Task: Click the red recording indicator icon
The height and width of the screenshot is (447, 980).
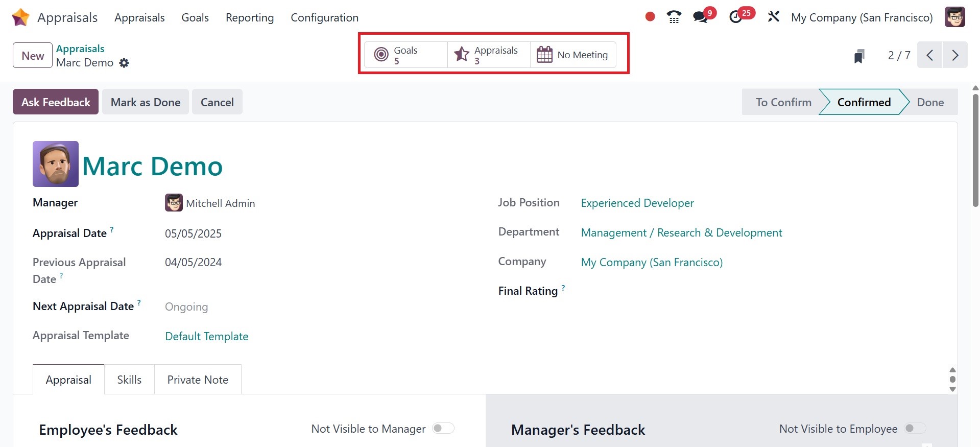Action: tap(650, 17)
